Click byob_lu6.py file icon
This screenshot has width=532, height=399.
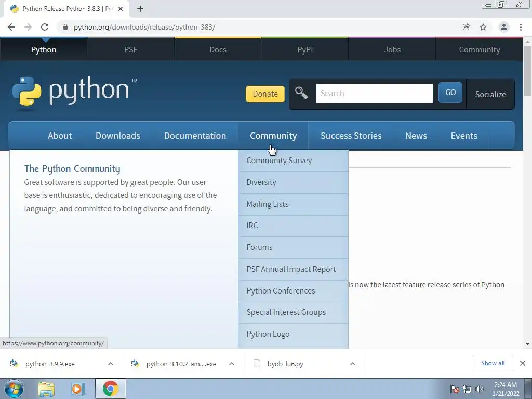[x=257, y=363]
